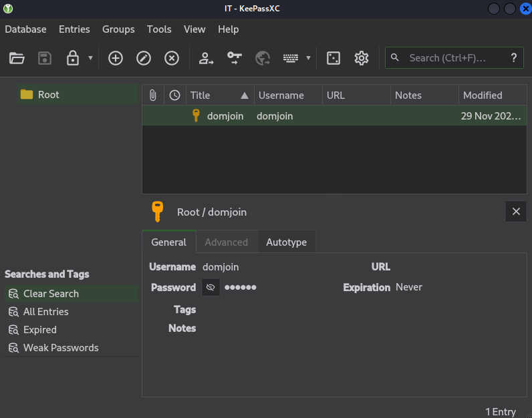
Task: Open the View menu
Action: point(194,29)
